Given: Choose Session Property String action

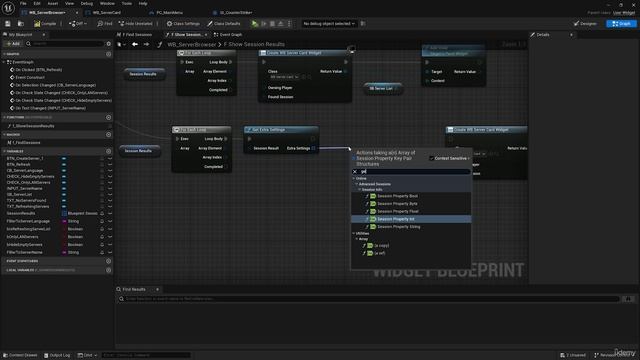Looking at the screenshot, I should [399, 227].
